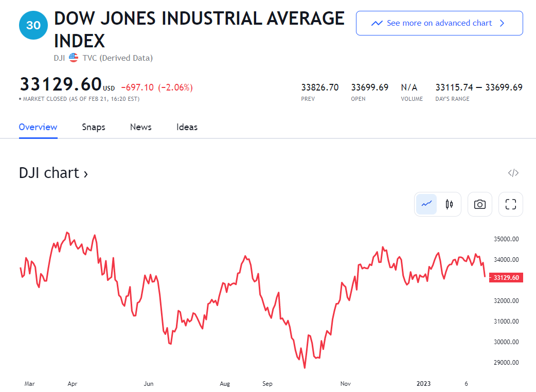Click the embed code icon

tap(513, 173)
